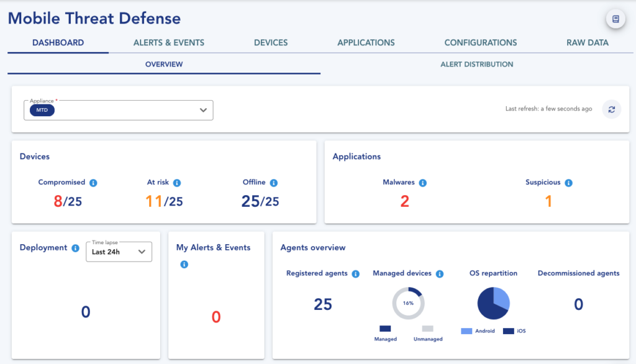636x364 pixels.
Task: Click the Raw Data link
Action: click(587, 42)
